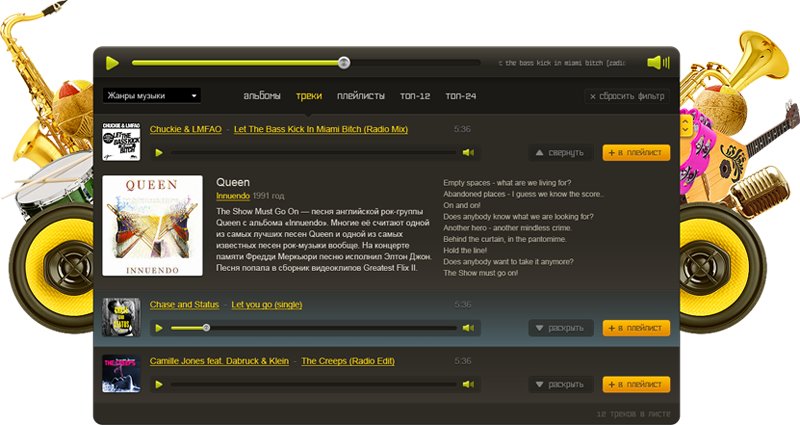
Task: Collapse the expanded track with свернуть
Action: tap(560, 153)
